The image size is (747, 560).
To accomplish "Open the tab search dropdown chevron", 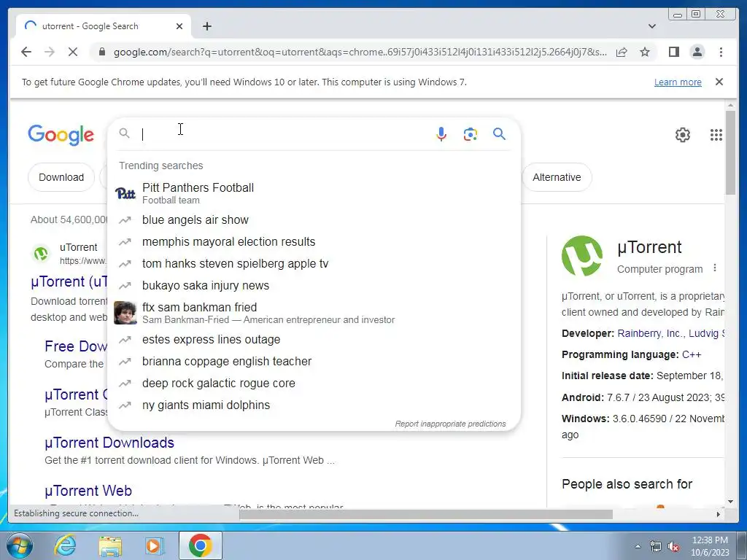I will (651, 26).
